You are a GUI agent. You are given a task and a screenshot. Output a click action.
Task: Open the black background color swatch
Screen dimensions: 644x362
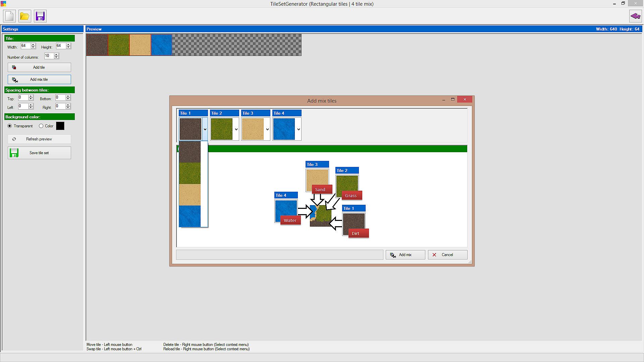coord(60,126)
